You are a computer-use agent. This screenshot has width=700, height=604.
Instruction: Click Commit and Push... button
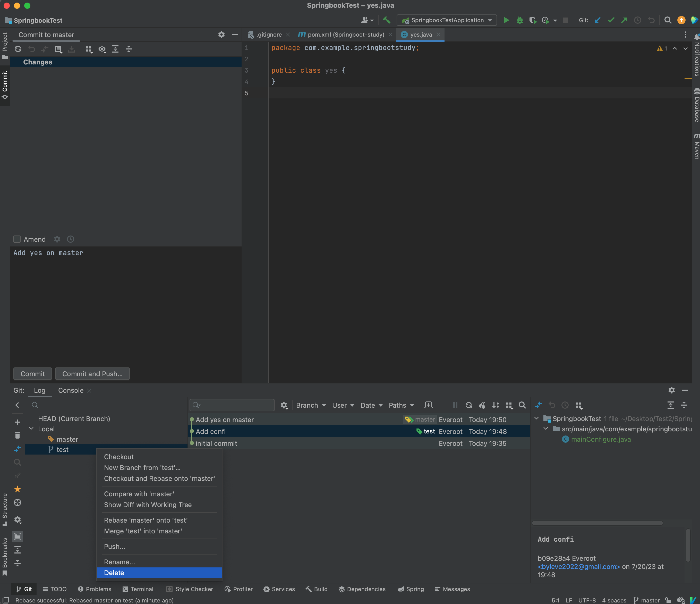click(x=92, y=373)
